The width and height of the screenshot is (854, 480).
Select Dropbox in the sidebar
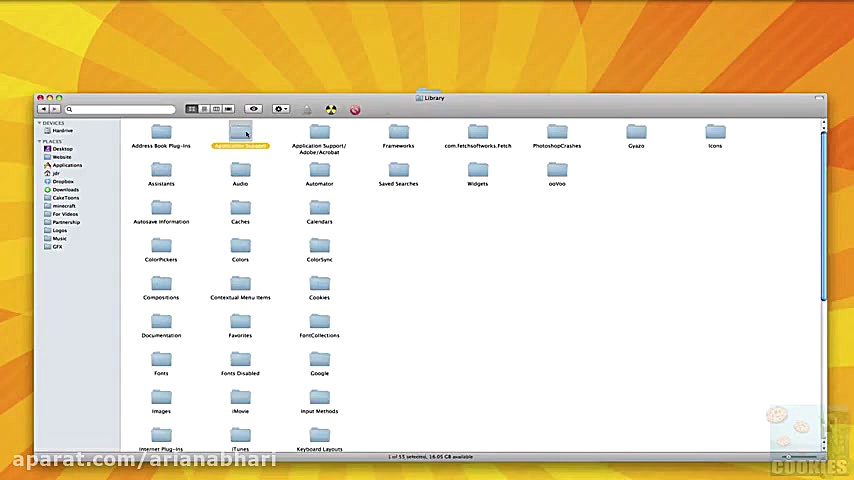coord(62,181)
